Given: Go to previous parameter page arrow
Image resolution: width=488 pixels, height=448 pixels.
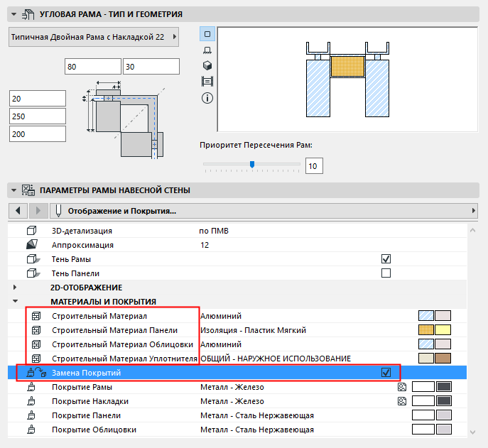Looking at the screenshot, I should coord(18,211).
